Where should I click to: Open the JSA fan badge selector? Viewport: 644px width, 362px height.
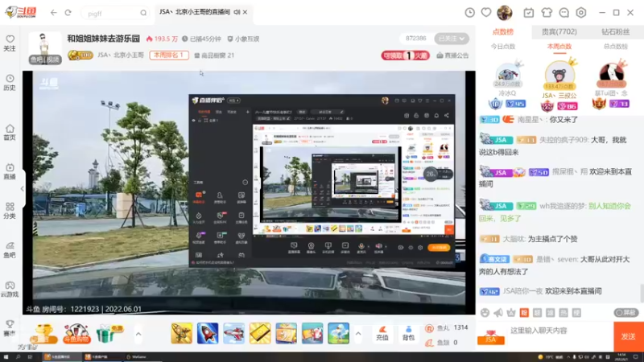pyautogui.click(x=491, y=337)
